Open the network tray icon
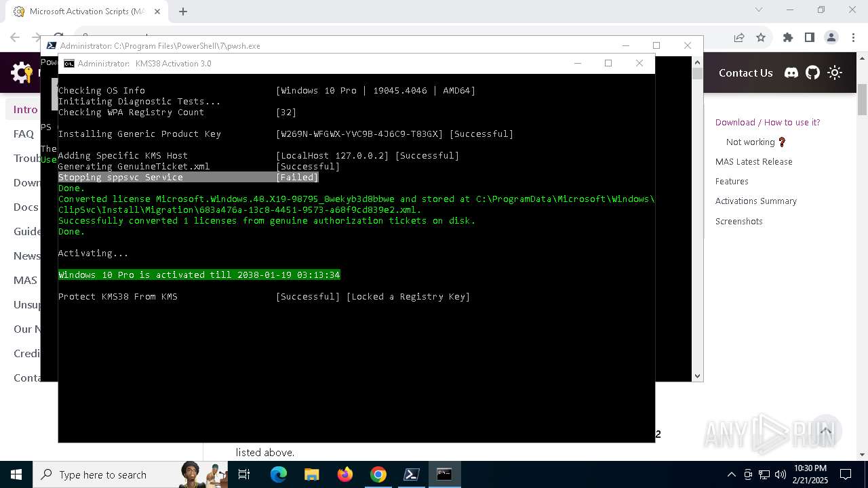 point(764,474)
